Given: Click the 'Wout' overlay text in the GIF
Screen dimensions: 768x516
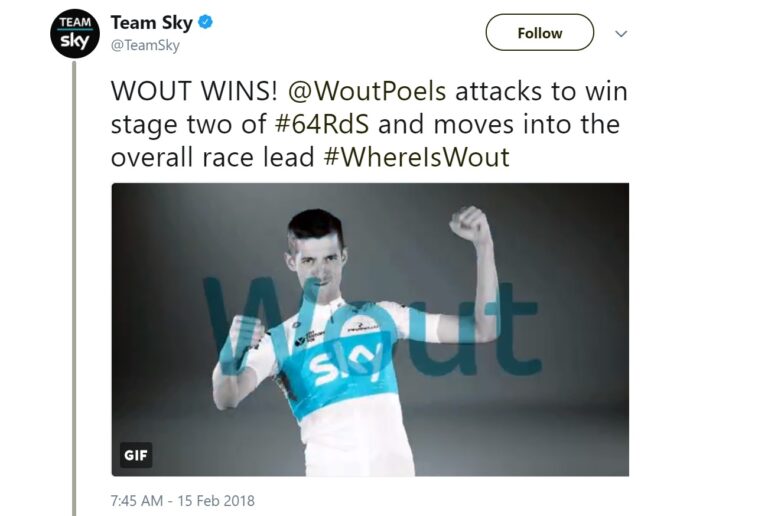Looking at the screenshot, I should pyautogui.click(x=372, y=328).
